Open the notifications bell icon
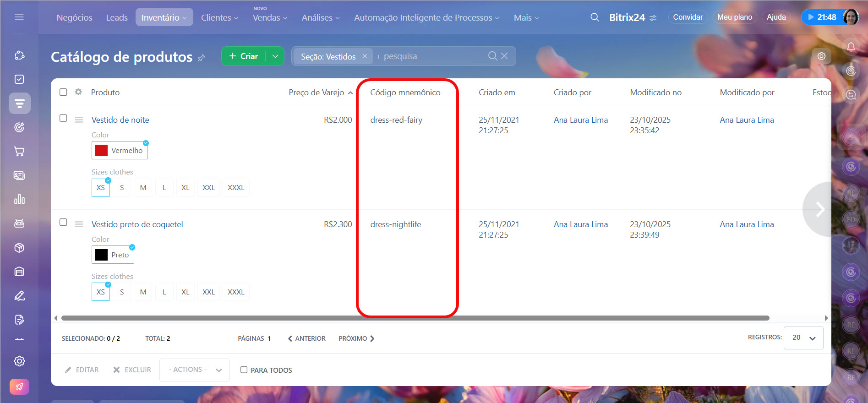This screenshot has width=868, height=403. click(851, 47)
